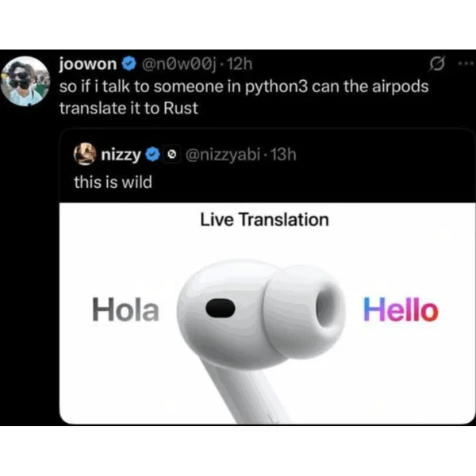Open the joowon display name
This screenshot has height=476, width=476.
pyautogui.click(x=88, y=64)
